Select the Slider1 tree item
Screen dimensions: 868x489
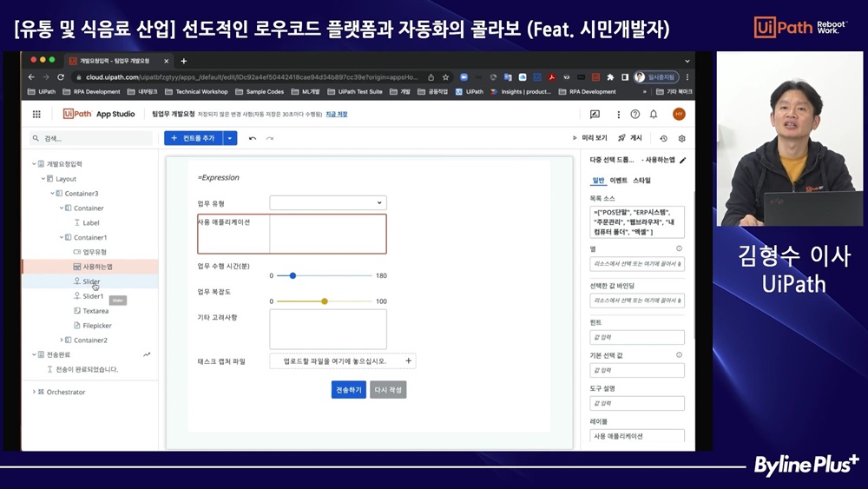click(91, 296)
